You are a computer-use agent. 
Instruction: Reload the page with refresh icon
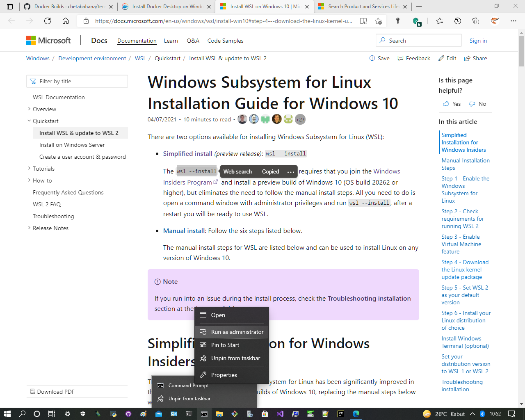click(48, 21)
